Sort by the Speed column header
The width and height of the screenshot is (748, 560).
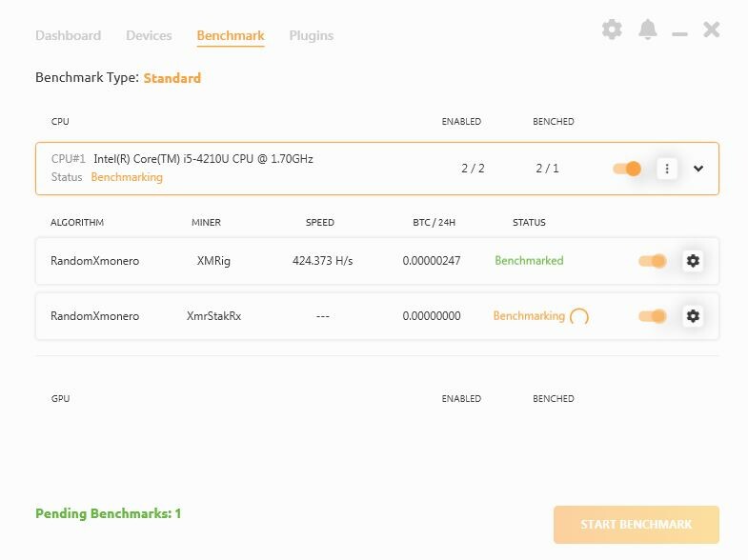(320, 222)
